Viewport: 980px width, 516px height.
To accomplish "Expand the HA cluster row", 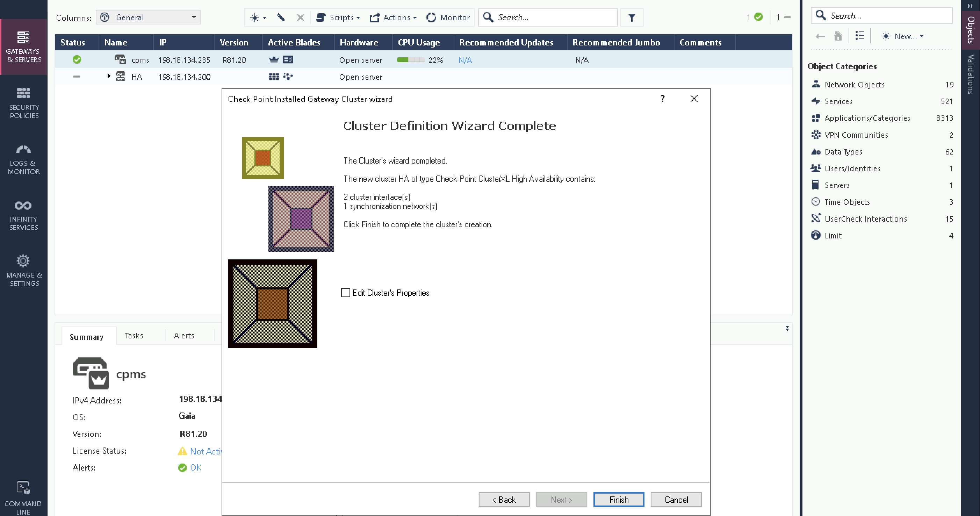I will click(109, 77).
